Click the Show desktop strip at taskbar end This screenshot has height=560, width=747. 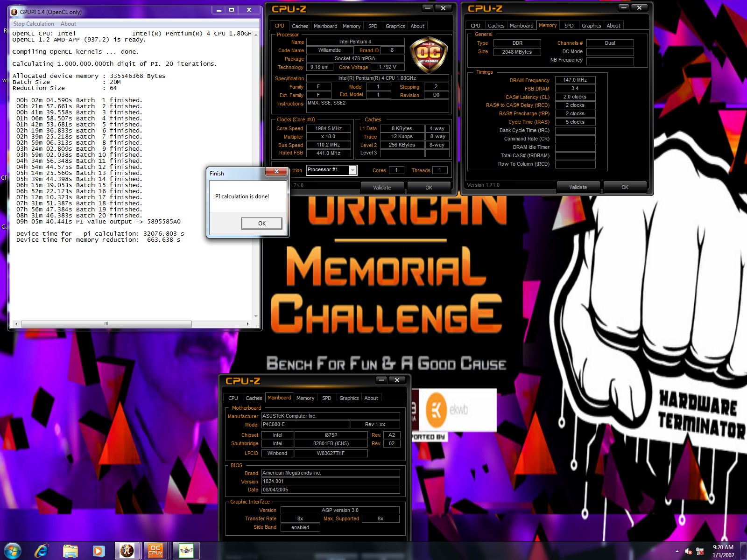click(744, 551)
